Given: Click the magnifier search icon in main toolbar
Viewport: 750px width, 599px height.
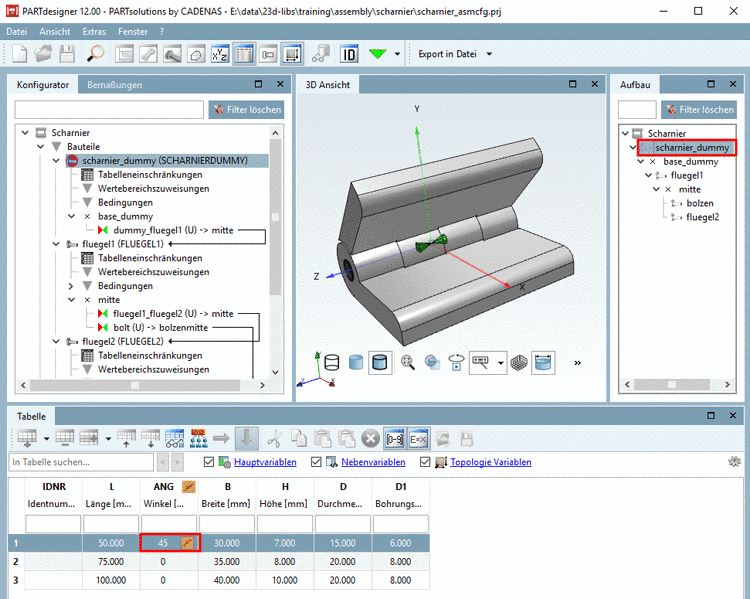Looking at the screenshot, I should point(96,54).
